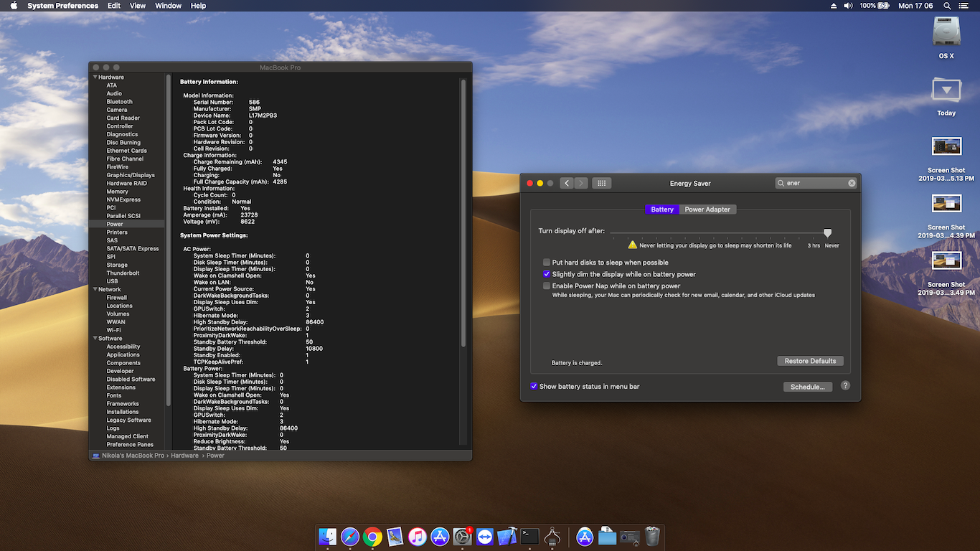Open the Mail bird-stamp Dock icon
The height and width of the screenshot is (551, 980).
pyautogui.click(x=395, y=537)
